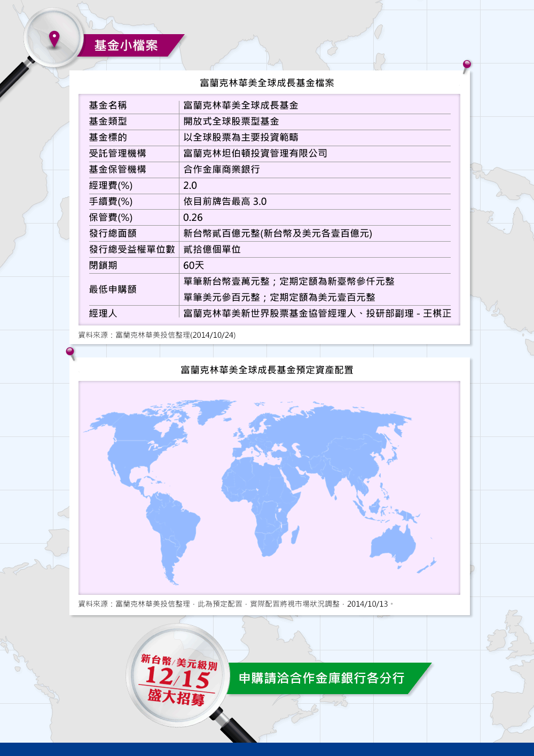Click the 合作金庫商業銀行 custodian value
Screen dimensions: 534x756
(x=221, y=170)
